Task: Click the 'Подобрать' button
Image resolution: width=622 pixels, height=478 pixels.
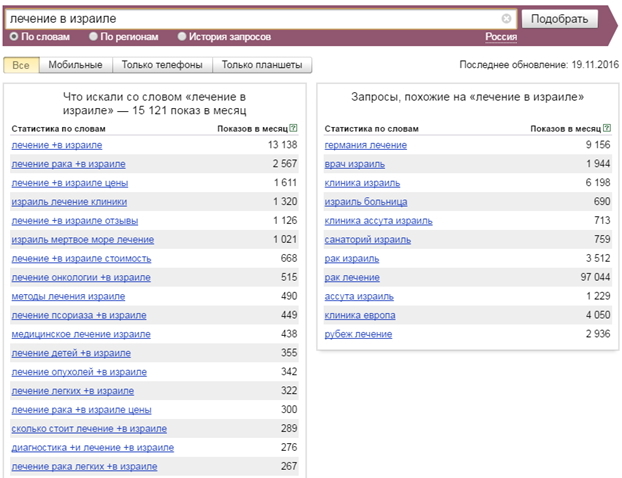Action: click(559, 19)
